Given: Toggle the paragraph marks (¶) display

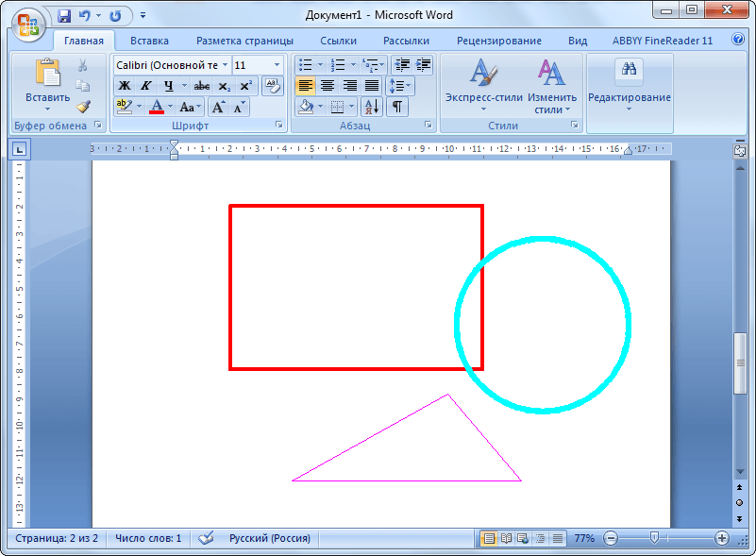Looking at the screenshot, I should coord(397,107).
